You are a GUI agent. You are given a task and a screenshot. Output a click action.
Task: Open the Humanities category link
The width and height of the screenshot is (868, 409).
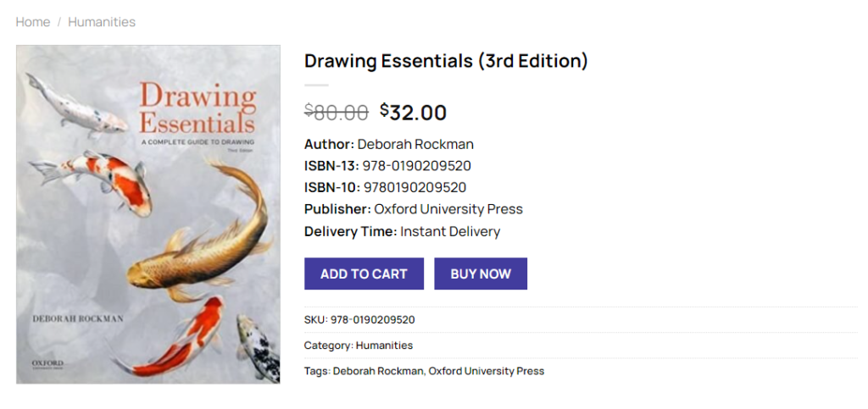pyautogui.click(x=384, y=345)
